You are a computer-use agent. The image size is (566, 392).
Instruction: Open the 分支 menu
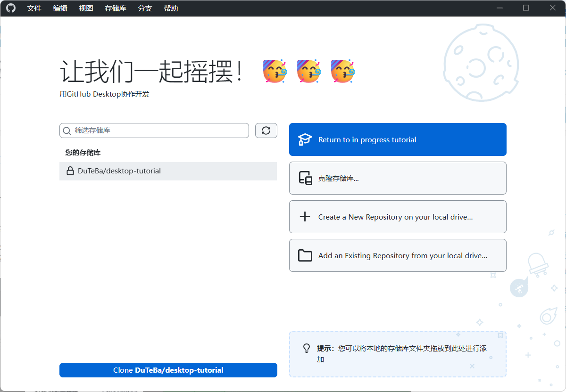coord(145,8)
